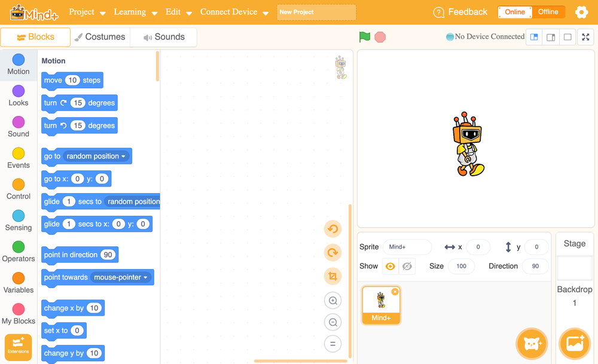This screenshot has width=598, height=364.
Task: Click the green flag run icon
Action: pyautogui.click(x=365, y=37)
